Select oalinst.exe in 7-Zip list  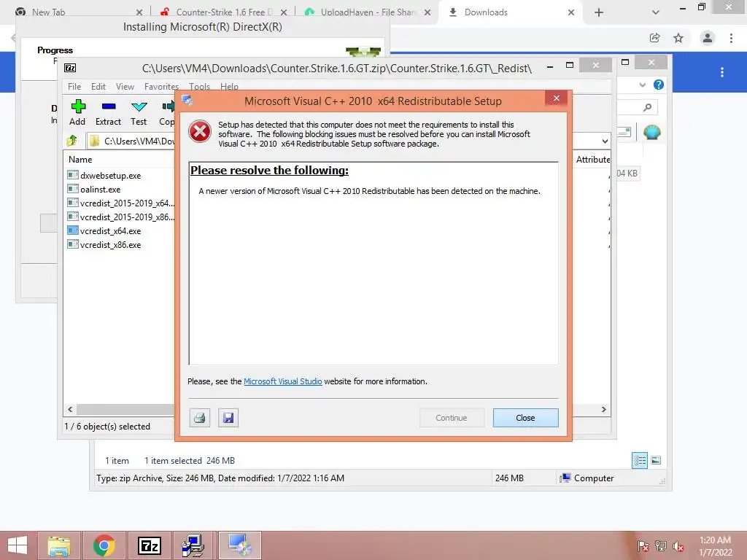94,189
